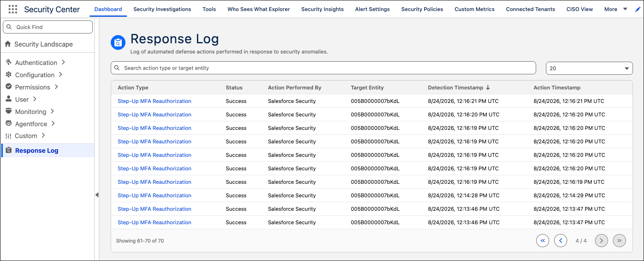Click the Quick Find search field
This screenshot has height=261, width=644.
[x=48, y=27]
